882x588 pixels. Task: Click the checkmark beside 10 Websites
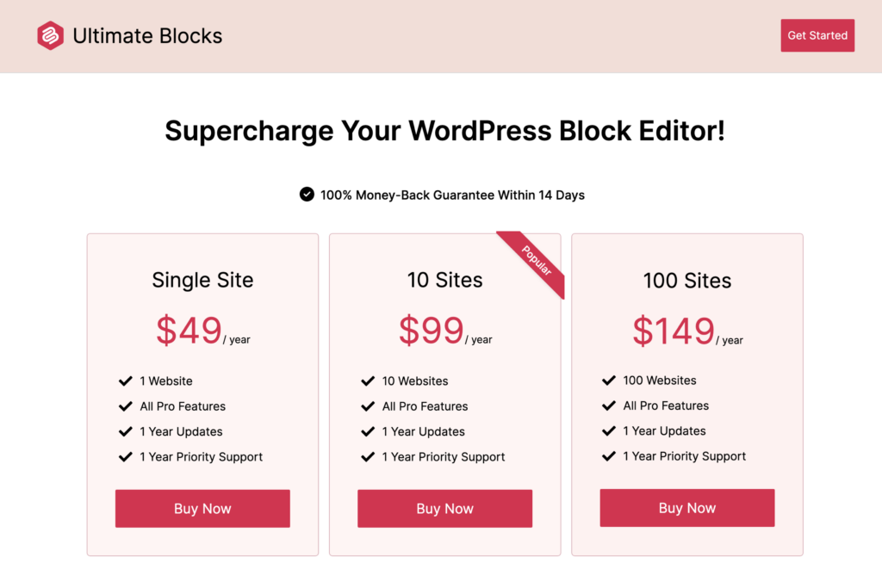368,381
